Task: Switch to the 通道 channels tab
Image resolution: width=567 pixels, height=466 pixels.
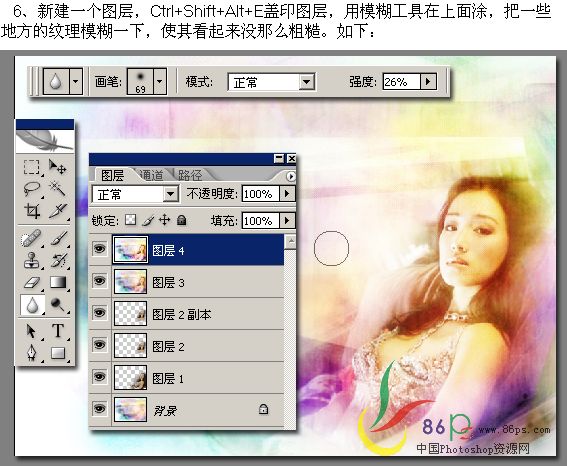Action: click(x=152, y=175)
